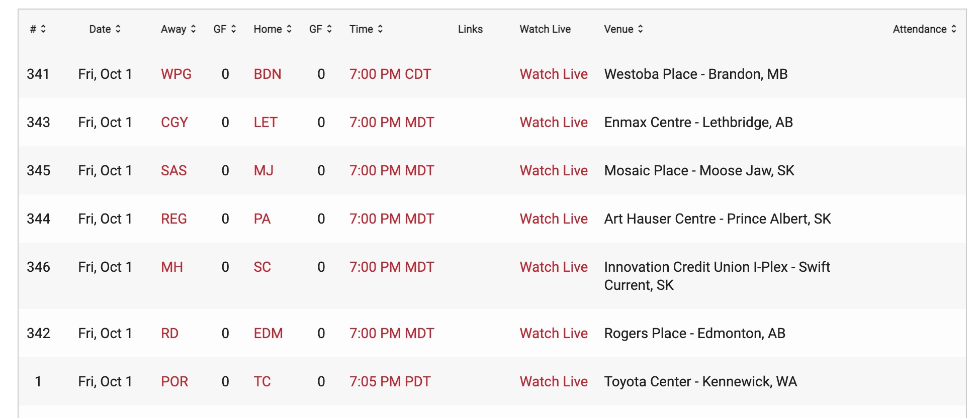Open BDN home team page
This screenshot has height=418, width=980.
tap(268, 74)
